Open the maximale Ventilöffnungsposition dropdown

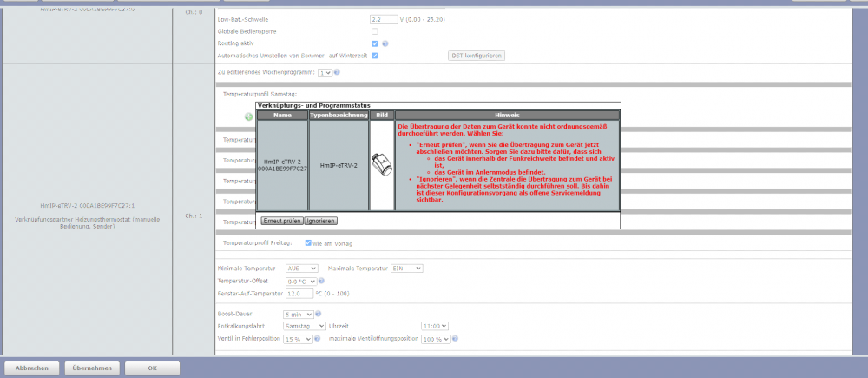coord(437,339)
